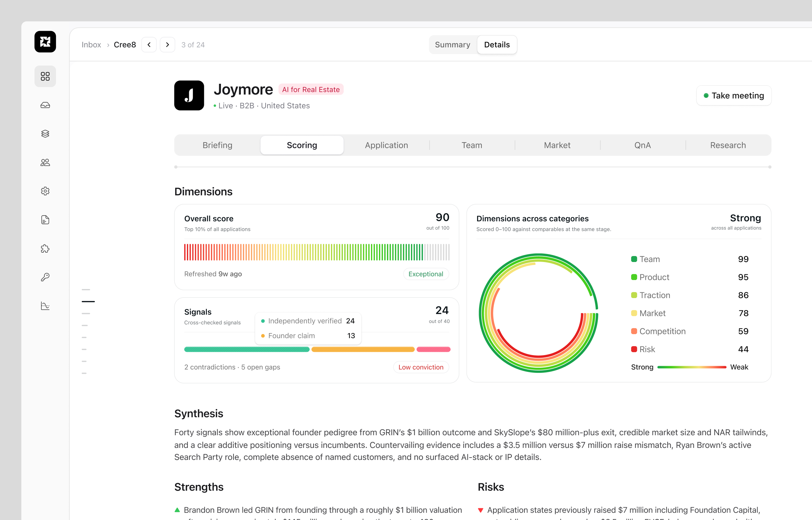Open the key icon in sidebar

[45, 277]
